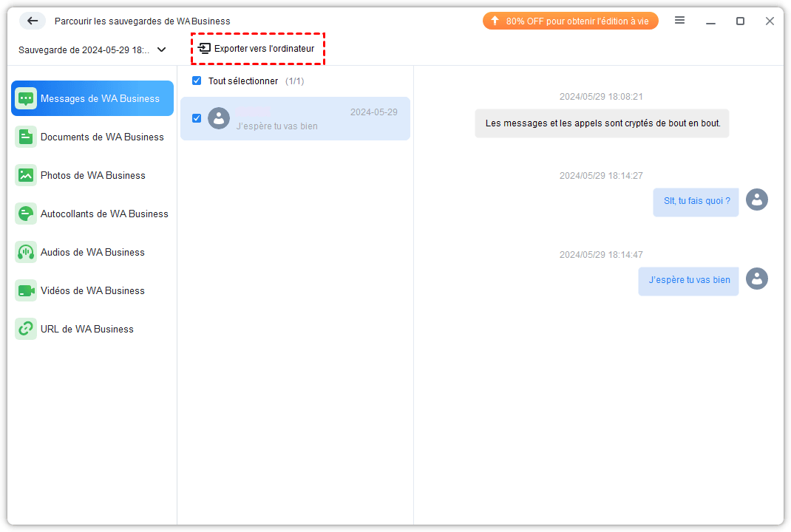This screenshot has height=532, width=791.
Task: Click the URL de WA Business link icon
Action: click(x=26, y=329)
